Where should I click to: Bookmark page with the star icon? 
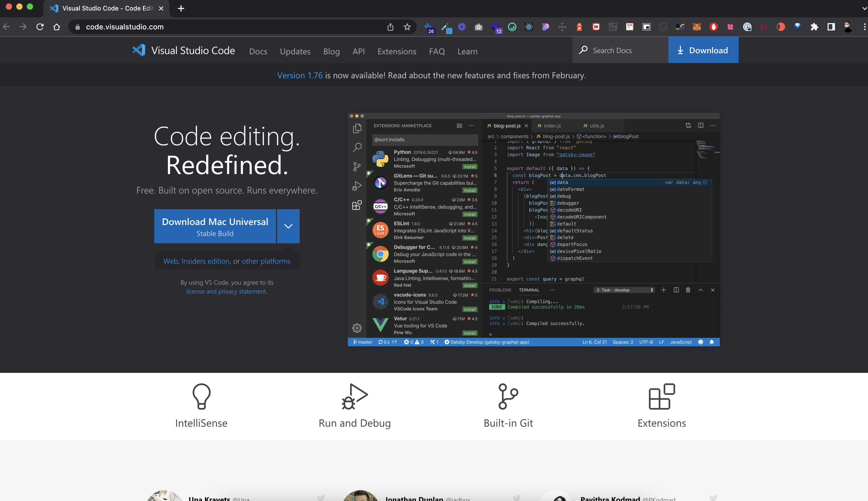click(407, 27)
